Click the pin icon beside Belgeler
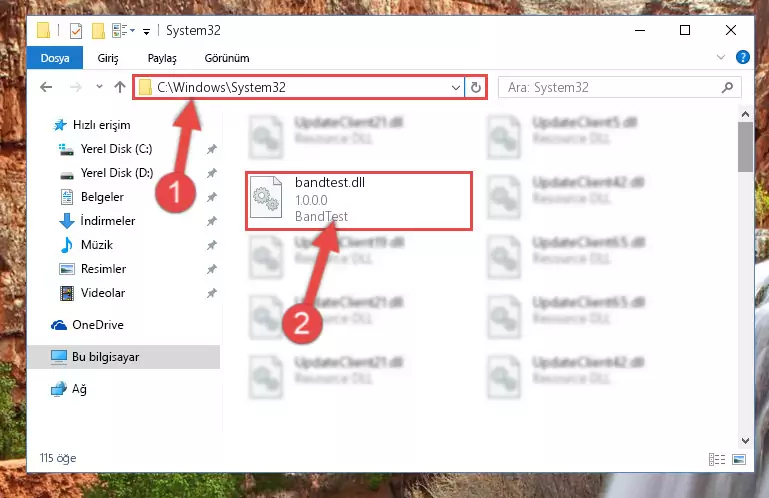The image size is (769, 498). pyautogui.click(x=211, y=197)
